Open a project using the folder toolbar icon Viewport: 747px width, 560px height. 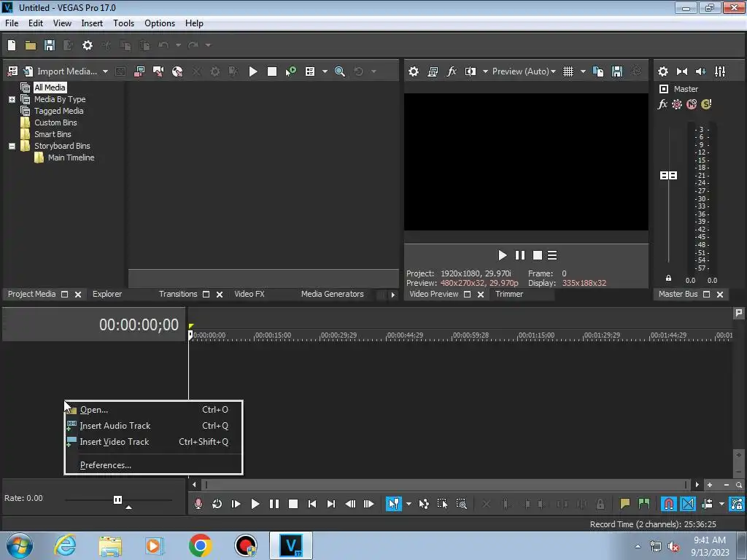(31, 45)
